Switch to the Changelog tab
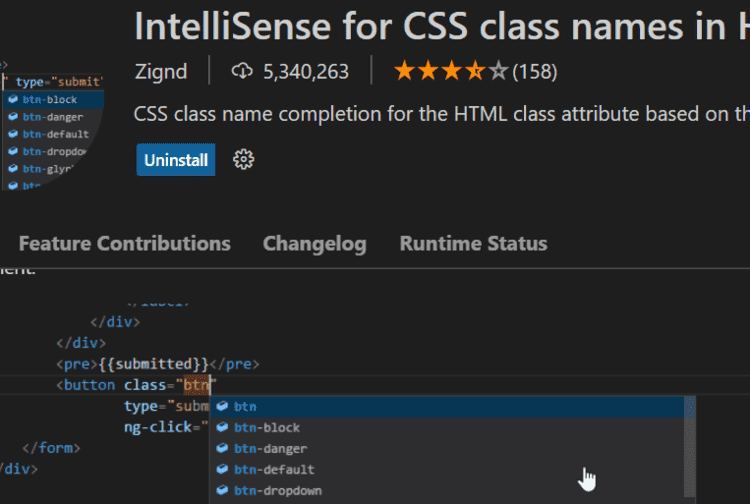 coord(314,243)
